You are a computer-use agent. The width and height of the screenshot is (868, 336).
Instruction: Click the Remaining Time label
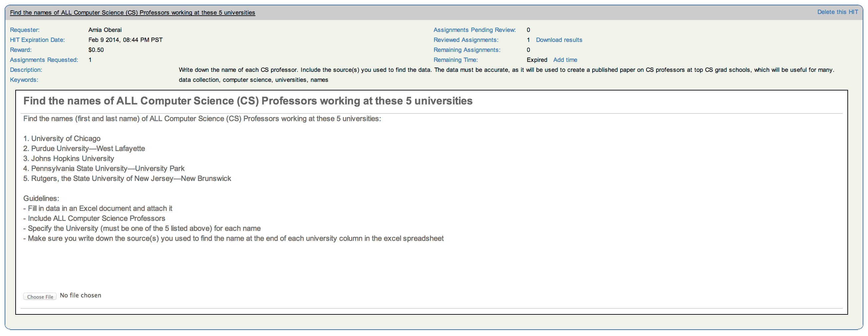pos(456,60)
